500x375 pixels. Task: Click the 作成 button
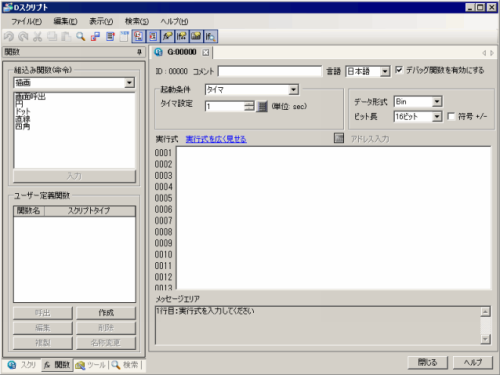tap(106, 313)
